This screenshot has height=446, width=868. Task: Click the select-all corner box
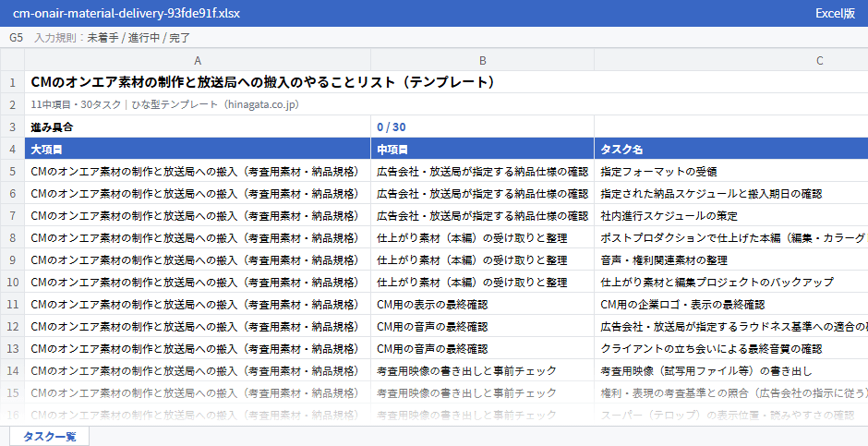click(x=12, y=60)
